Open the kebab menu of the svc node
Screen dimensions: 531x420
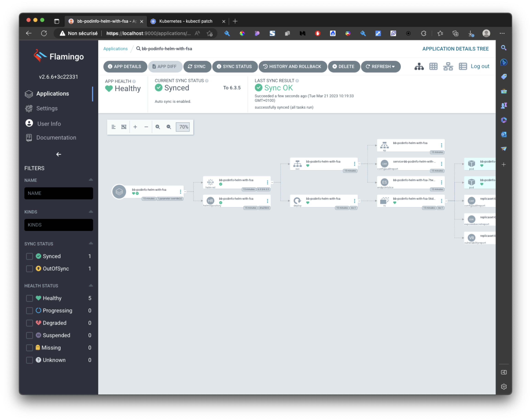(x=355, y=164)
